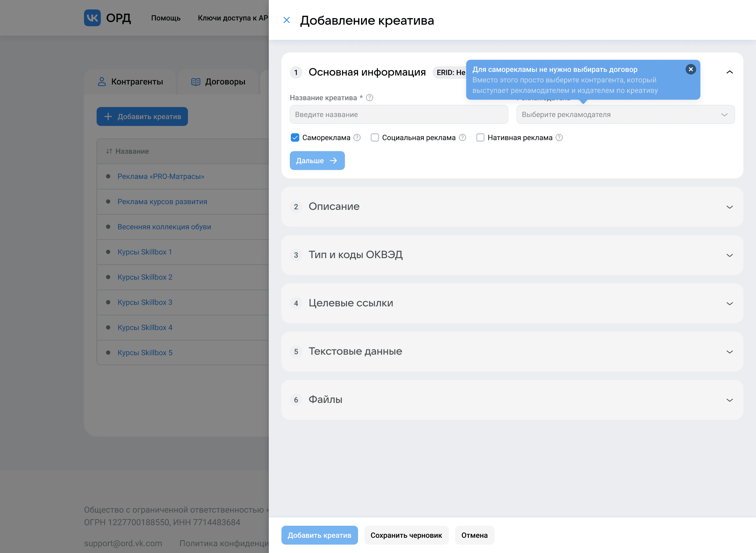
Task: Open the help icon beside Самореклама
Action: (x=357, y=137)
